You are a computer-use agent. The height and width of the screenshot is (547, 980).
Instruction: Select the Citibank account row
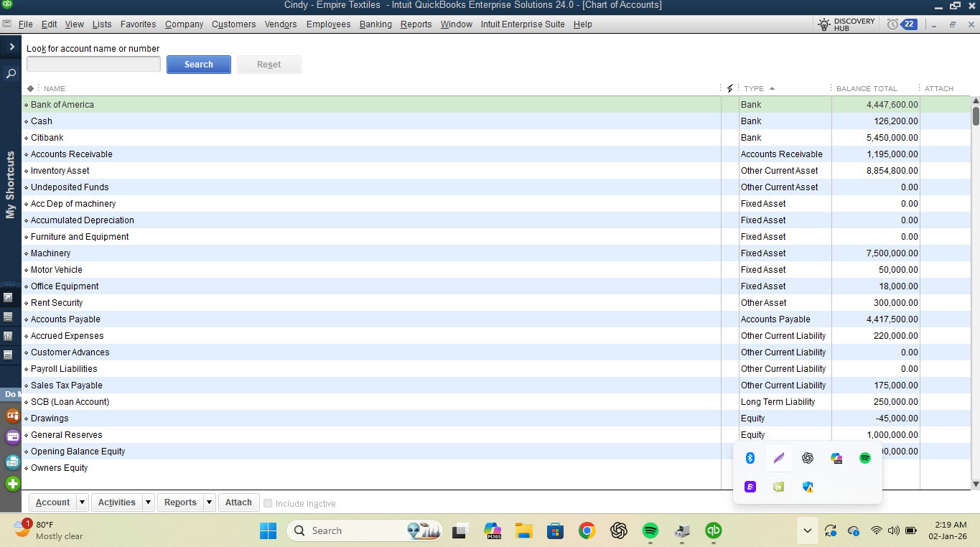497,138
